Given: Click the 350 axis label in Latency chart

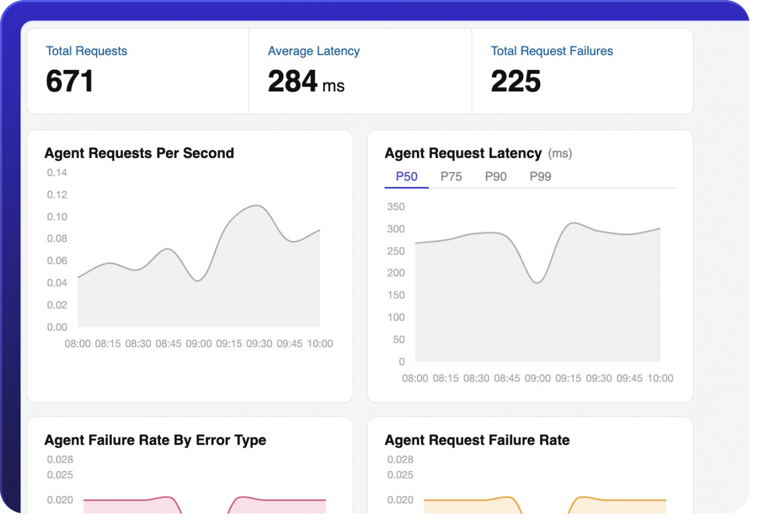Looking at the screenshot, I should (x=396, y=207).
